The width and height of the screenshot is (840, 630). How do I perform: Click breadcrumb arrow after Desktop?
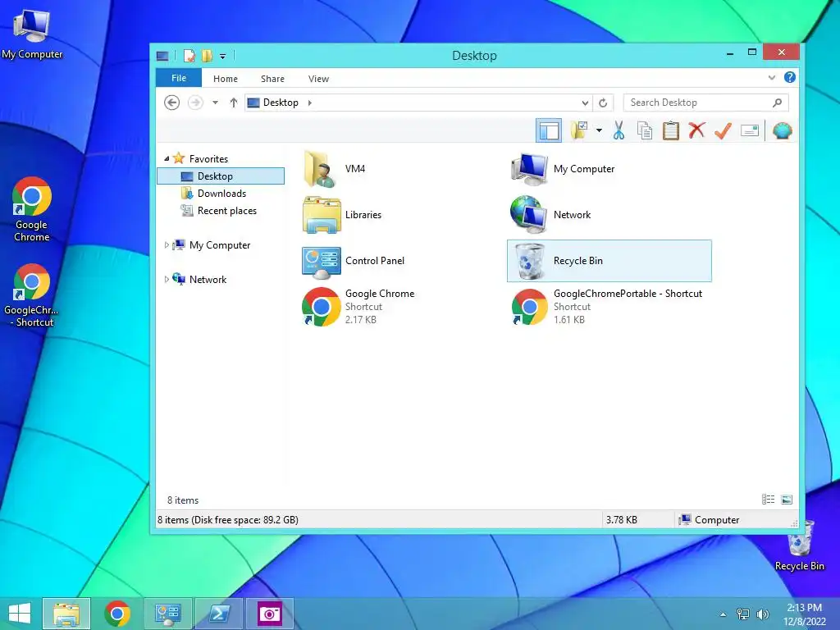click(309, 103)
